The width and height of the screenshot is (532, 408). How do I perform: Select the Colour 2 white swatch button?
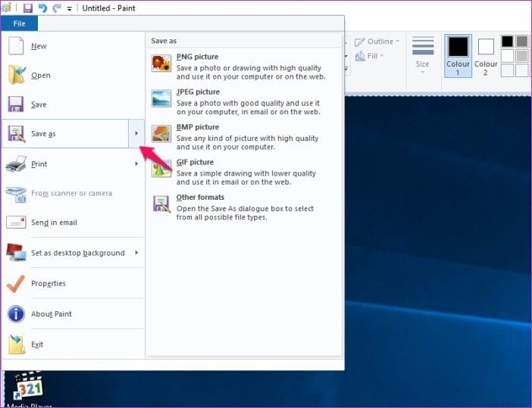tap(486, 56)
